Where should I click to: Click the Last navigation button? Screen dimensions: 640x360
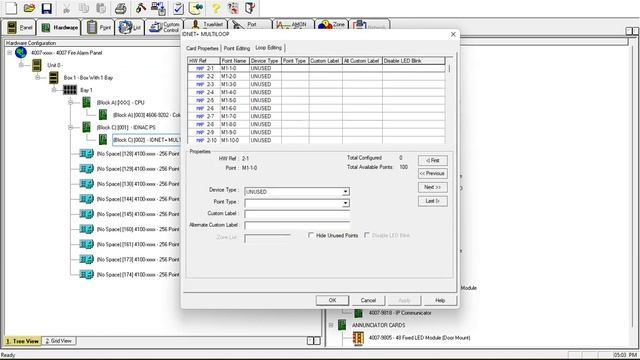click(x=433, y=201)
